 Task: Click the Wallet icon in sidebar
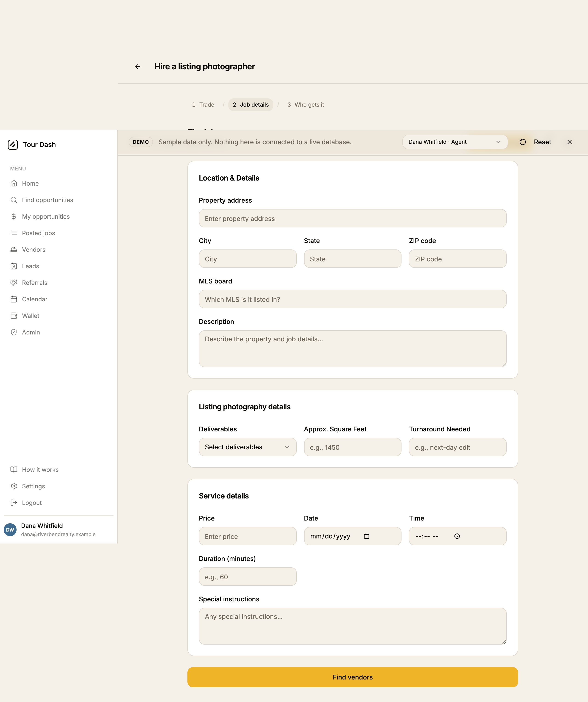coord(14,316)
